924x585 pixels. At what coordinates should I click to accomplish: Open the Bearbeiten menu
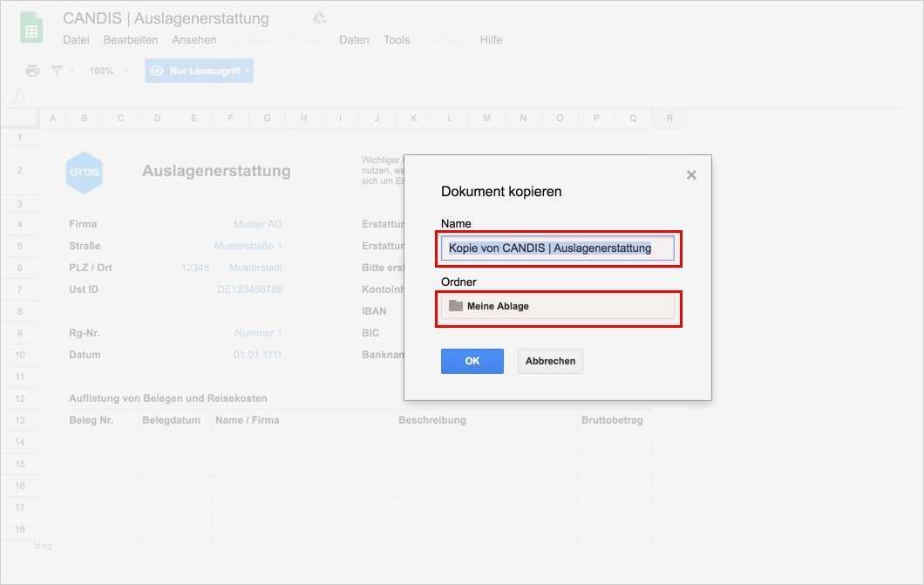130,40
